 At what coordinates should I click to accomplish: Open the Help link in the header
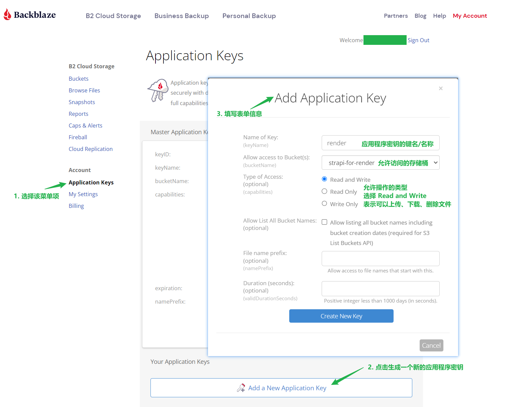click(x=439, y=16)
